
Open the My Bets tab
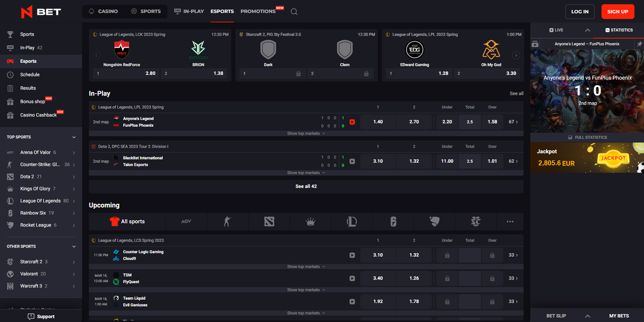619,316
